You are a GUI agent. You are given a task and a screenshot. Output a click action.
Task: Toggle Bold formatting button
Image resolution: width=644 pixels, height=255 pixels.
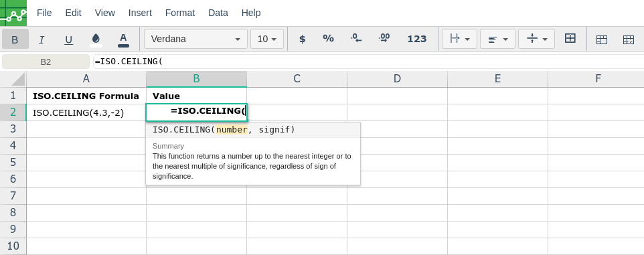(15, 39)
